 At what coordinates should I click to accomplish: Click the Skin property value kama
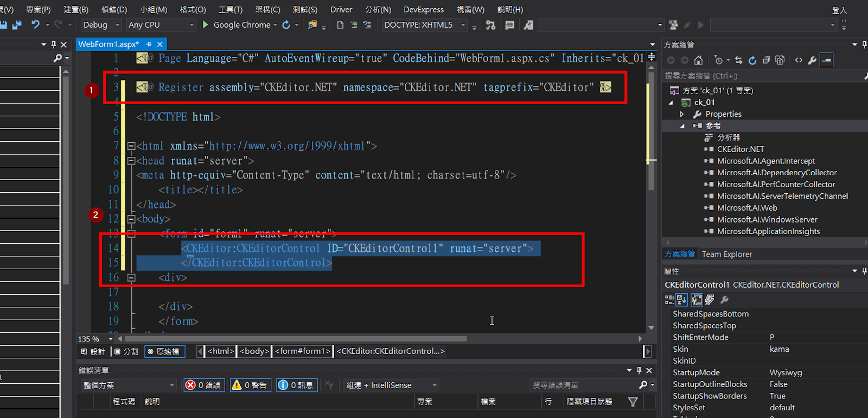coord(779,349)
